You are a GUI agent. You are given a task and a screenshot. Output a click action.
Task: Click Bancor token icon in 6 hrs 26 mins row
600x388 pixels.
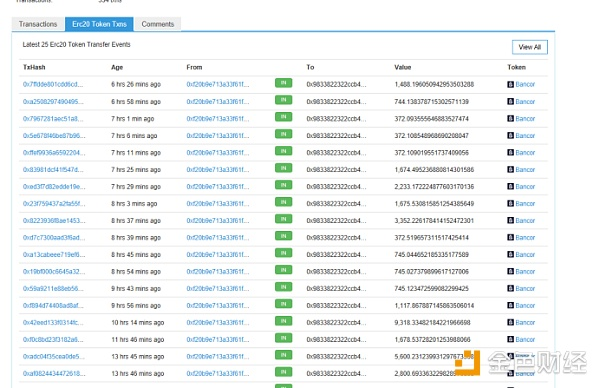(510, 84)
